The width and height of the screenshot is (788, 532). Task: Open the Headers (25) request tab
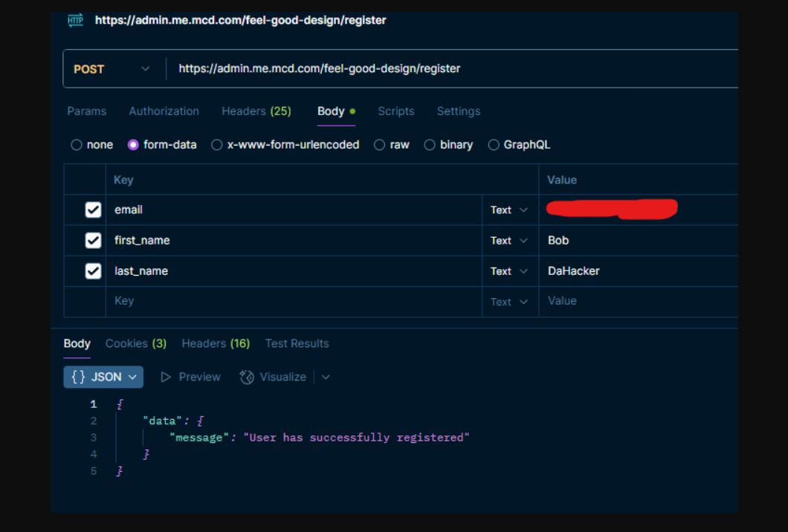click(256, 111)
